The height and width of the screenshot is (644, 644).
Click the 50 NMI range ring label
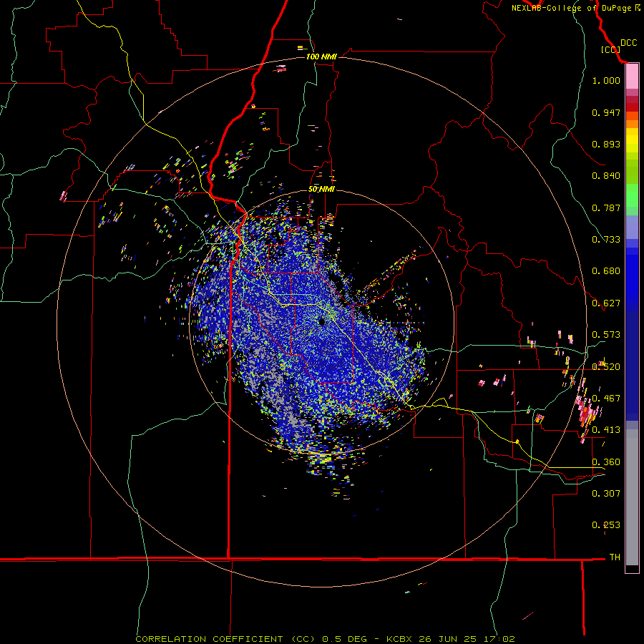pyautogui.click(x=321, y=189)
